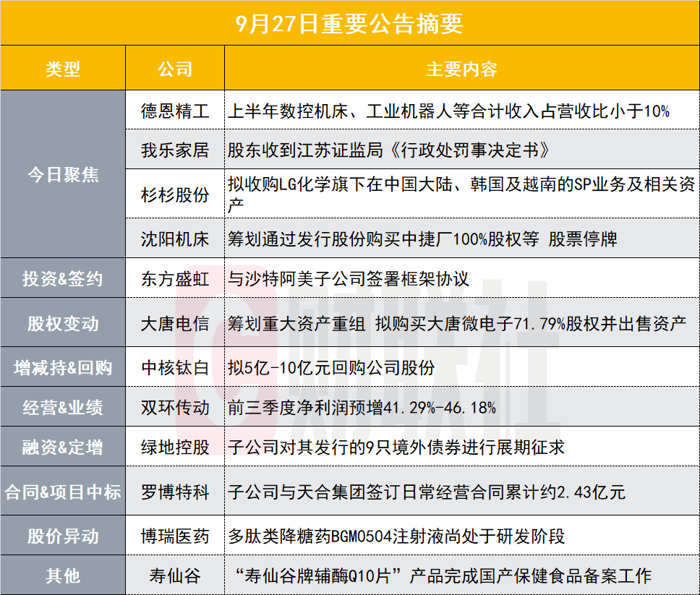Select the 合同&项目中标 category cell
Screen dimensions: 700x595
pos(63,492)
